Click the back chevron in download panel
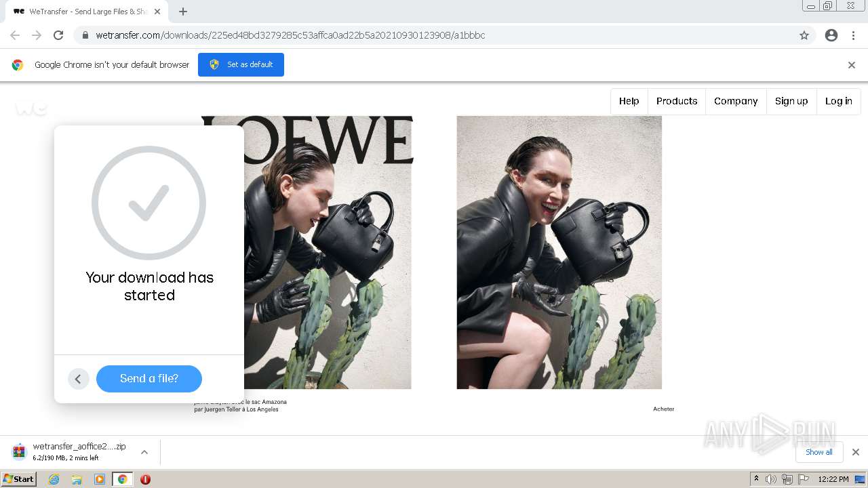Image resolution: width=868 pixels, height=488 pixels. coord(78,379)
